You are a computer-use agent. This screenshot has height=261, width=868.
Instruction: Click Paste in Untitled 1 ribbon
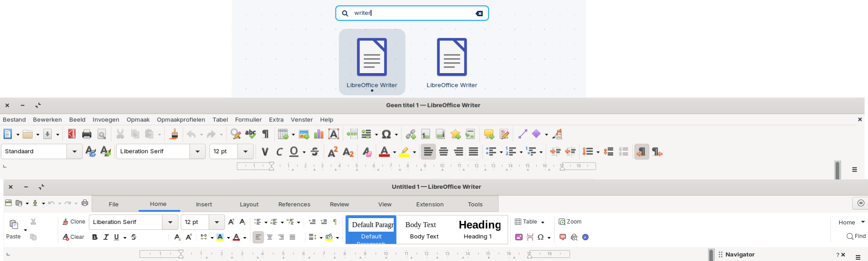click(x=14, y=230)
